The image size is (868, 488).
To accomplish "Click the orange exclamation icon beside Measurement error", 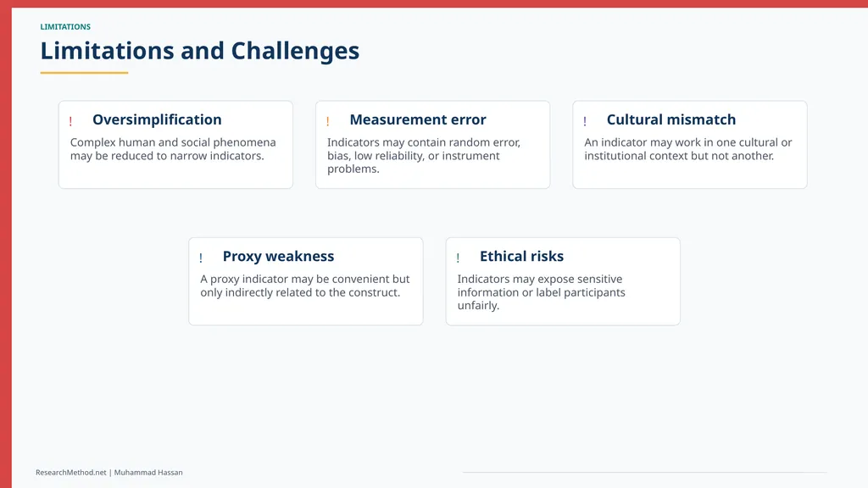I will click(328, 121).
